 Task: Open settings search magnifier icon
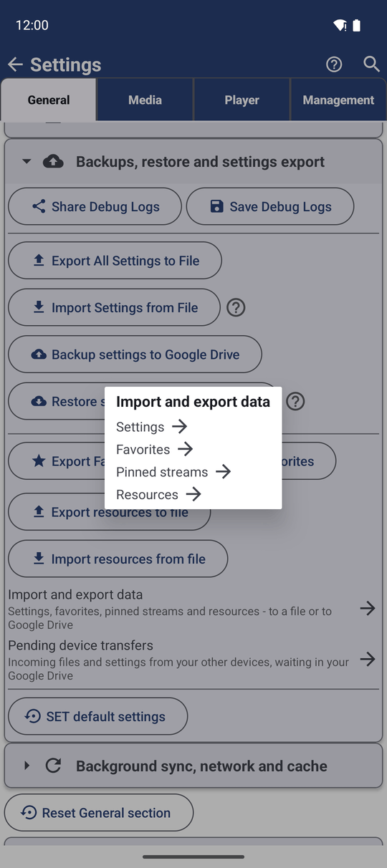[x=371, y=64]
